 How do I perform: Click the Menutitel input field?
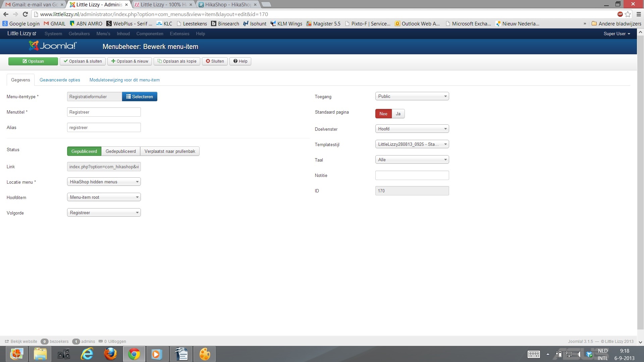coord(104,112)
